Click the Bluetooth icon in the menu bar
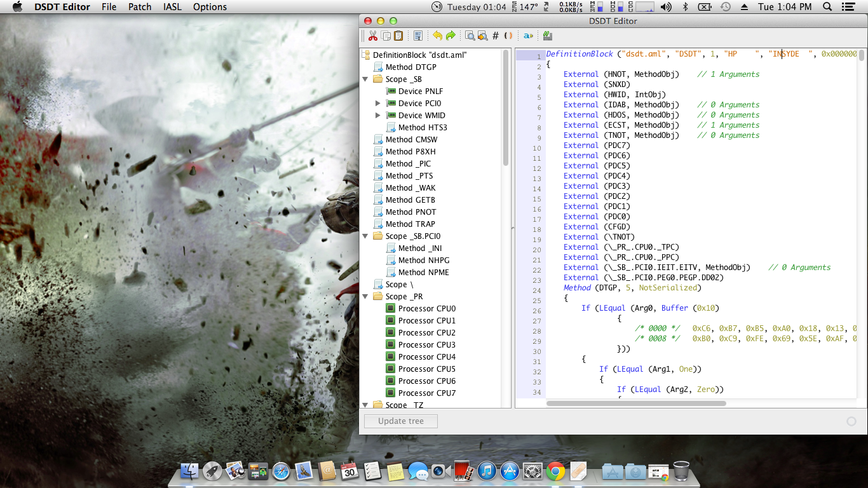The height and width of the screenshot is (488, 868). coord(686,7)
